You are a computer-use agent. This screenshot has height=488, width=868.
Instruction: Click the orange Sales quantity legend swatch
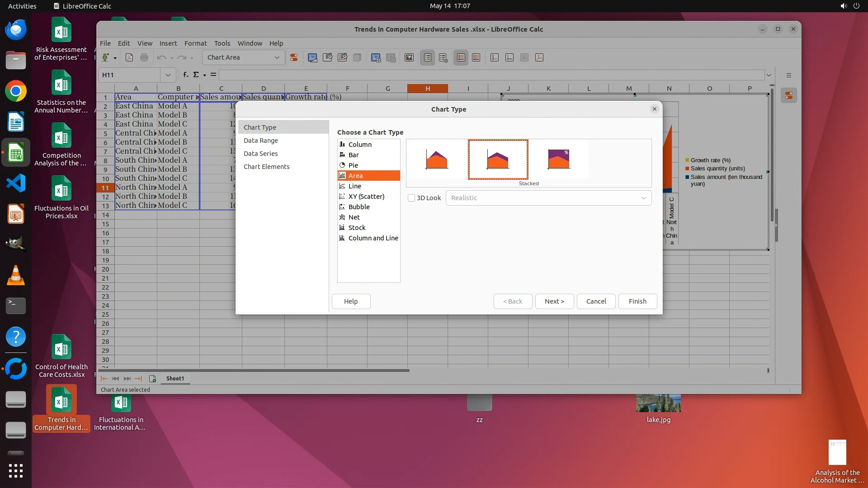687,169
